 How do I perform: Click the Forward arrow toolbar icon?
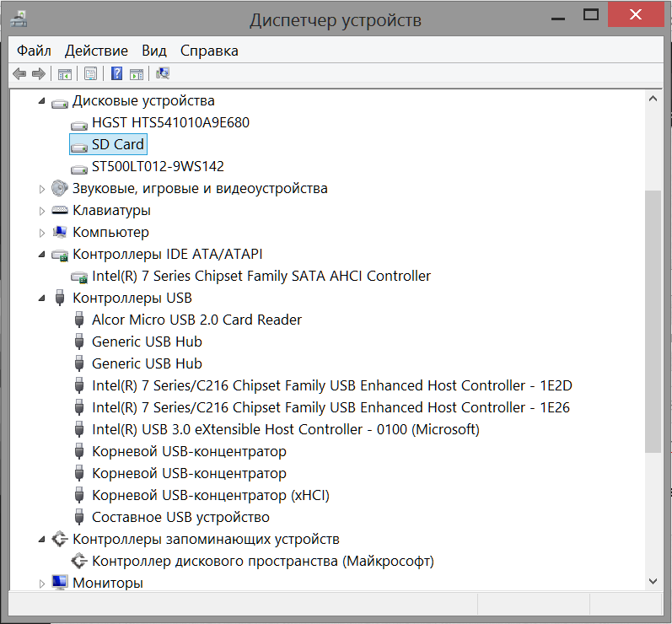(x=38, y=74)
